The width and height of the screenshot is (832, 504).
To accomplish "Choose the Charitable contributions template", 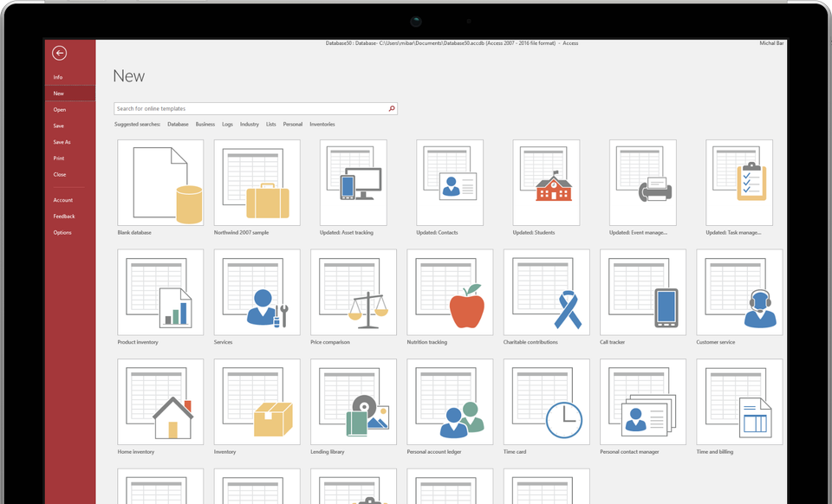I will 546,292.
